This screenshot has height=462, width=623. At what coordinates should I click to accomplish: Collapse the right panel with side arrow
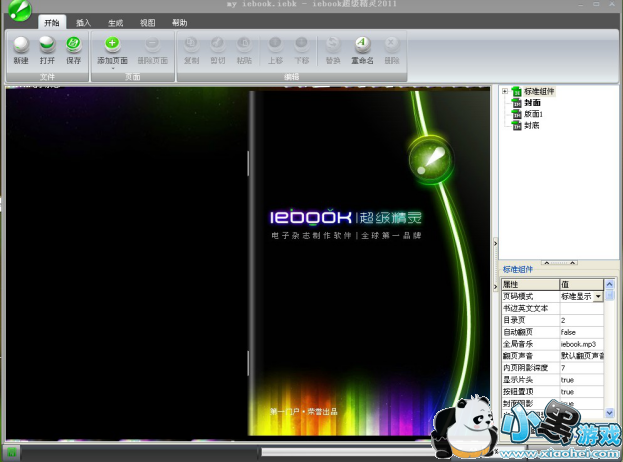(x=493, y=242)
